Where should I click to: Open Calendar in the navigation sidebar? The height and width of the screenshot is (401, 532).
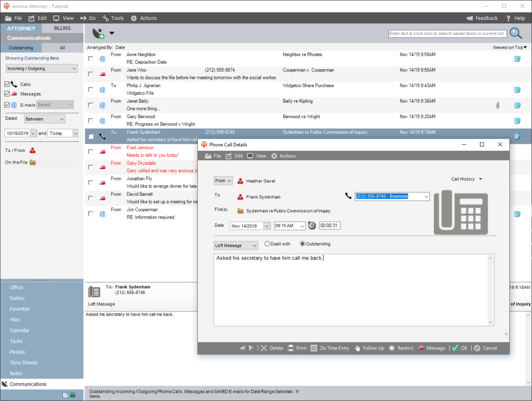(x=20, y=331)
